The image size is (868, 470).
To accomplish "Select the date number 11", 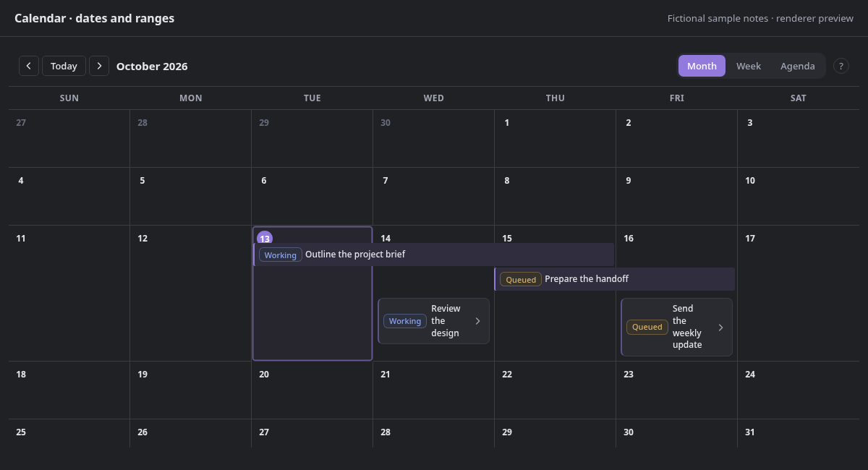I will click(21, 239).
